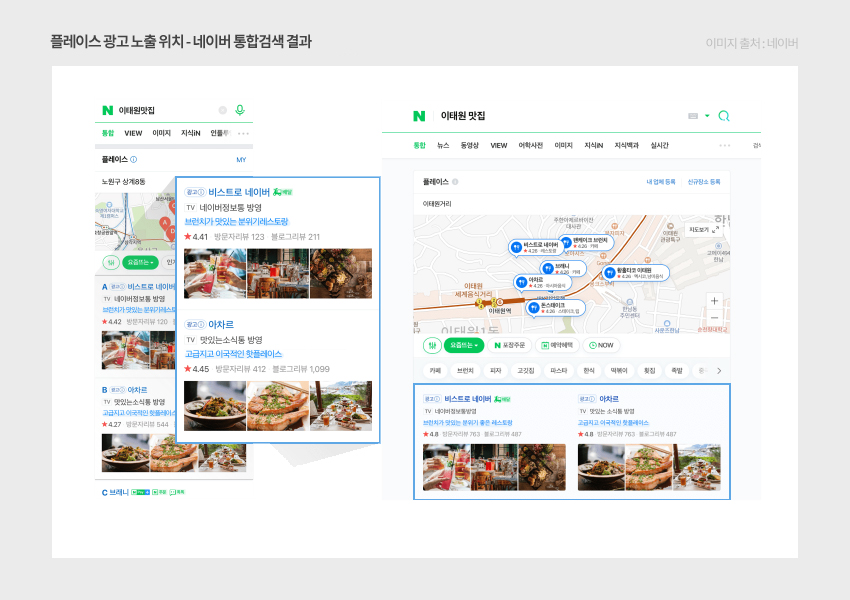Image resolution: width=850 pixels, height=600 pixels.
Task: Click the desktop magnifier search icon
Action: click(x=724, y=115)
